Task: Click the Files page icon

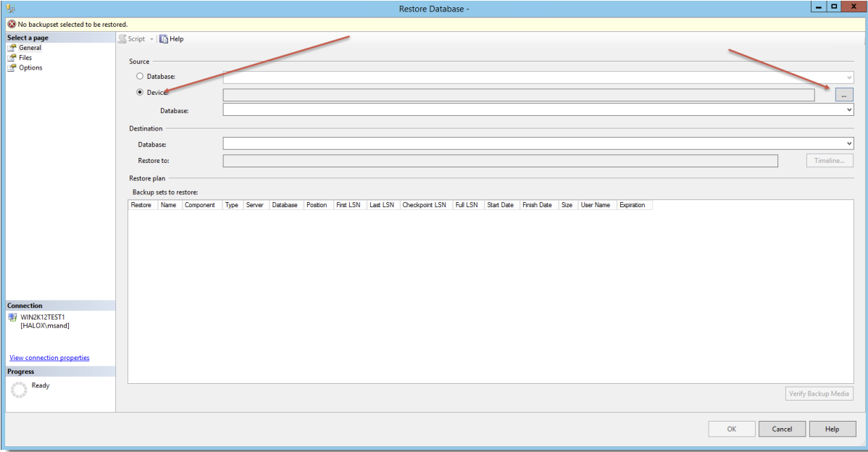Action: coord(12,57)
